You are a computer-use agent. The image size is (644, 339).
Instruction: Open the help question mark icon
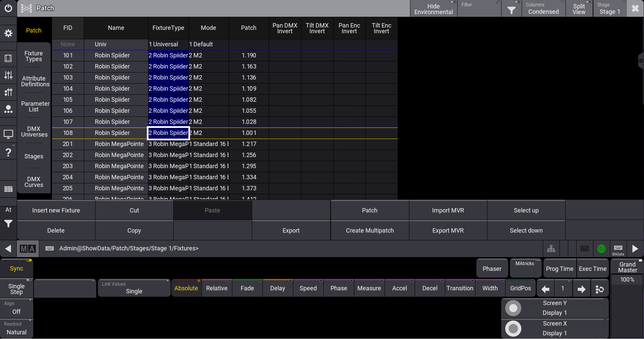pyautogui.click(x=8, y=152)
